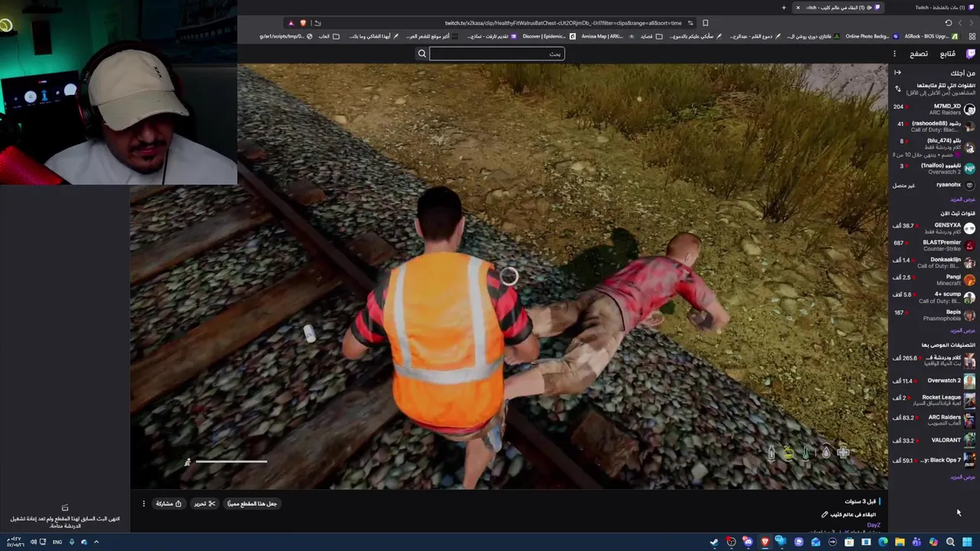Click the chat collapse icon above replay message

pyautogui.click(x=65, y=507)
